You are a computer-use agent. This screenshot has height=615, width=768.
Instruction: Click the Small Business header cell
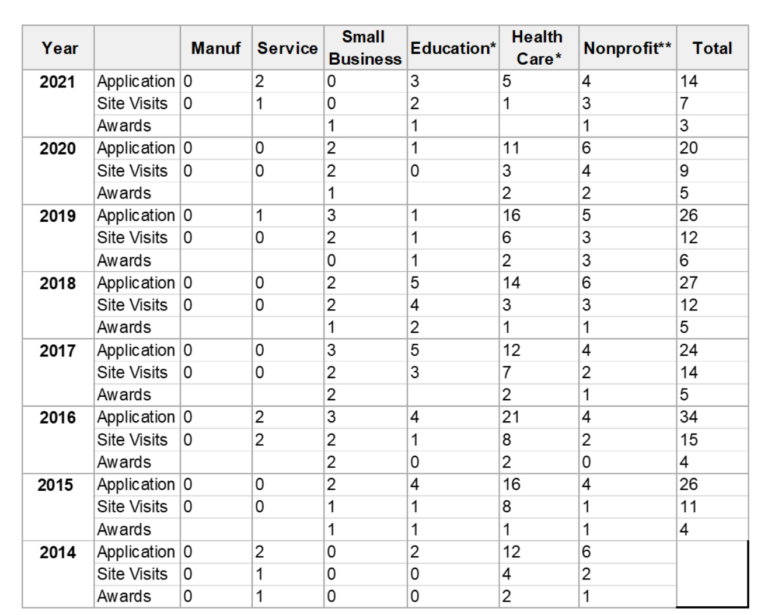(365, 48)
